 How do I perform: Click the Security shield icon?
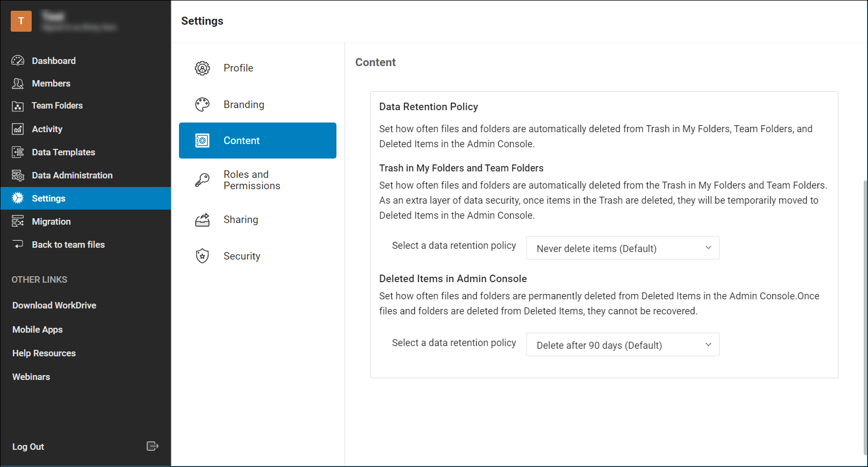(x=202, y=256)
